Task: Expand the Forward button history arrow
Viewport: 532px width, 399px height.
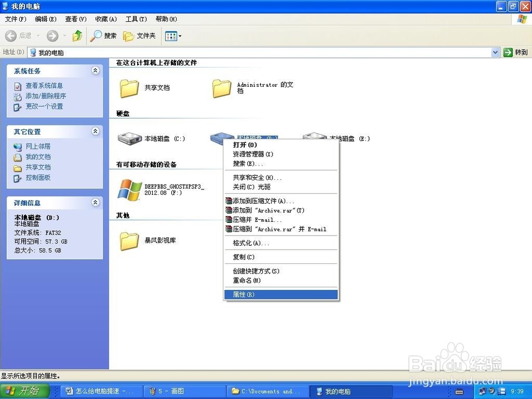Action: [x=64, y=36]
